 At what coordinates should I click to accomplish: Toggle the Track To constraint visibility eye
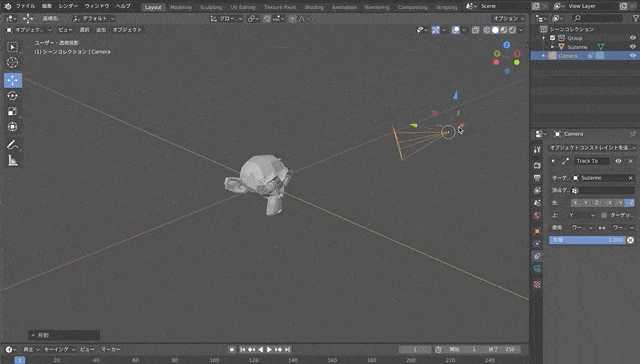click(x=618, y=161)
